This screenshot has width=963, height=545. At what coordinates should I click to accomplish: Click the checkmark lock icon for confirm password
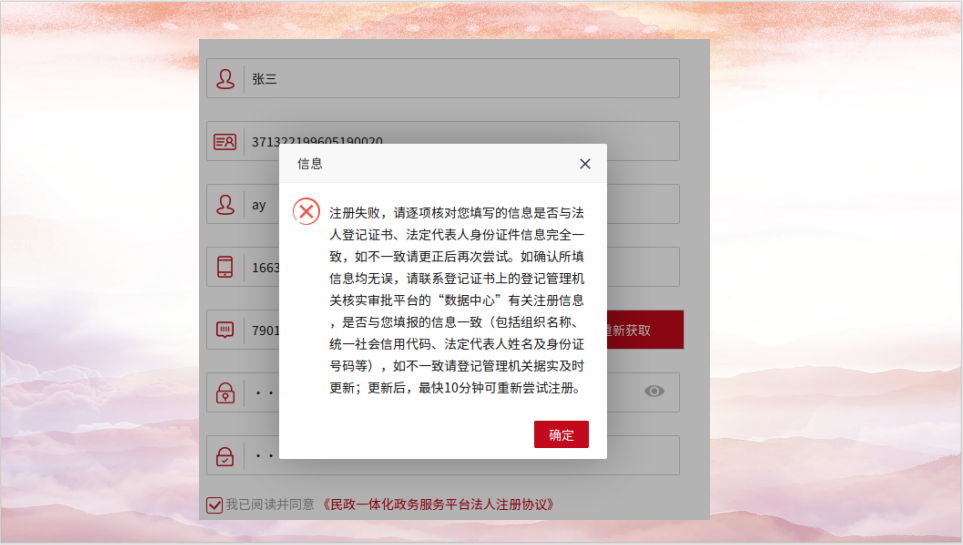pos(226,456)
